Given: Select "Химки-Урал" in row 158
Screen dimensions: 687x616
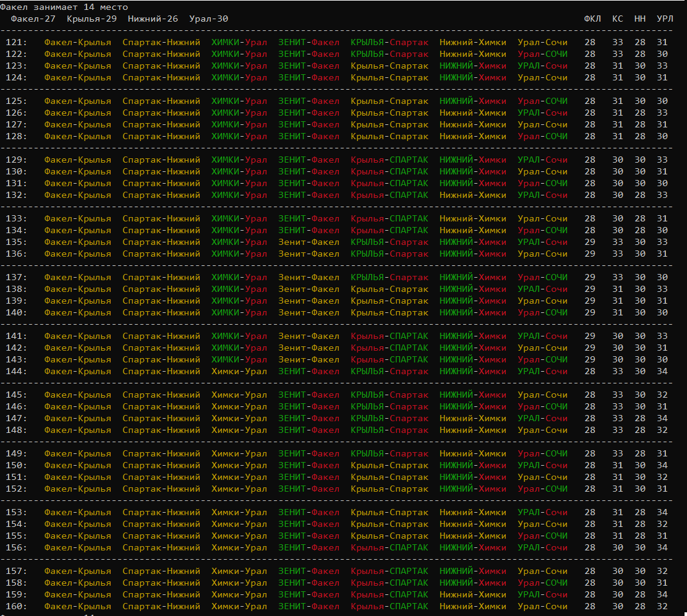Looking at the screenshot, I should [239, 583].
